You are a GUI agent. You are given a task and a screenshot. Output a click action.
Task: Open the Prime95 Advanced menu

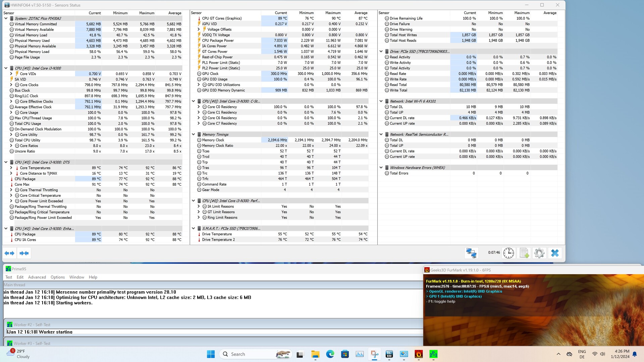[x=37, y=277]
